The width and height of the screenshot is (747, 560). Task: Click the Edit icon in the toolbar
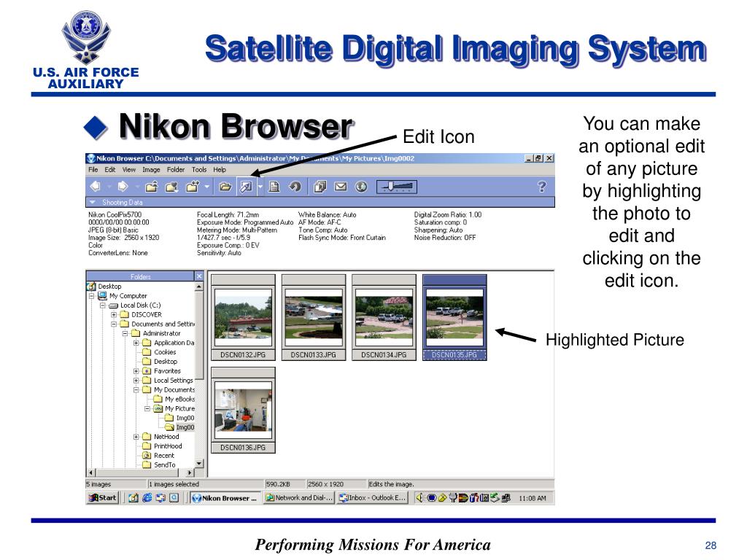click(247, 187)
